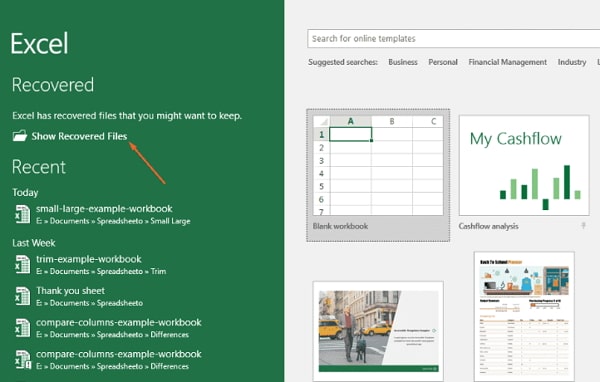This screenshot has height=382, width=600.
Task: Click the path E: » Documents » Spreadsheeto » Small Large
Action: 113,221
